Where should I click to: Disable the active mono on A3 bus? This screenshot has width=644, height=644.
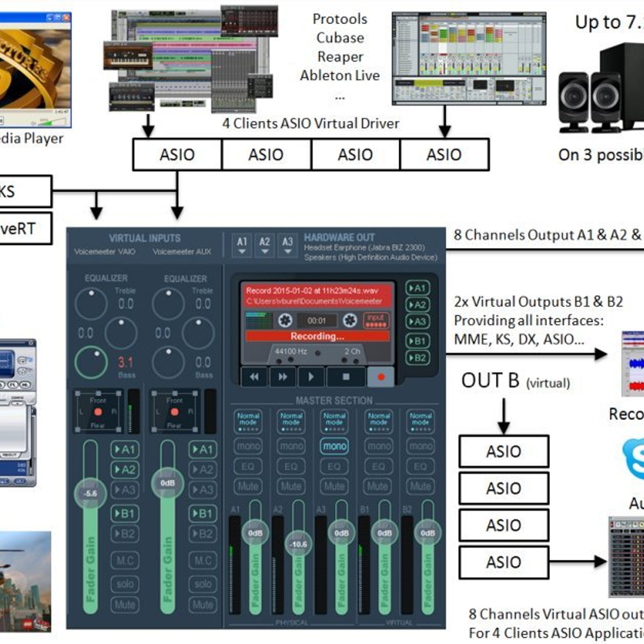click(334, 446)
